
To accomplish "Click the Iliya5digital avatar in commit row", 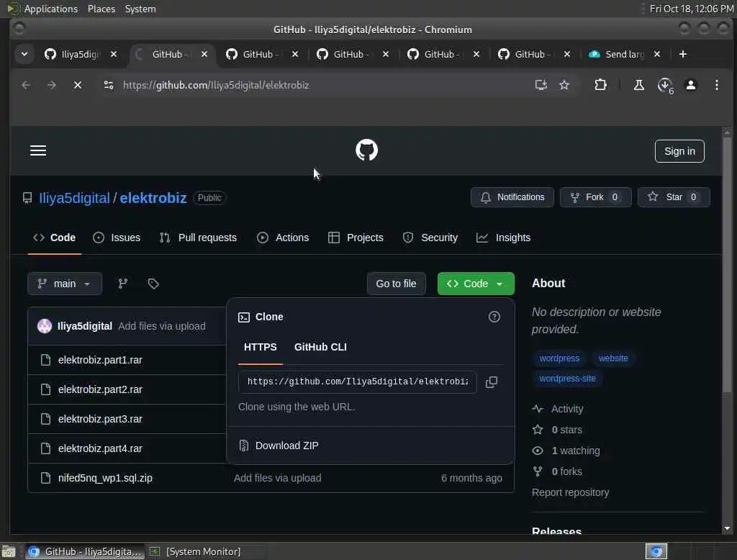I will coord(45,326).
